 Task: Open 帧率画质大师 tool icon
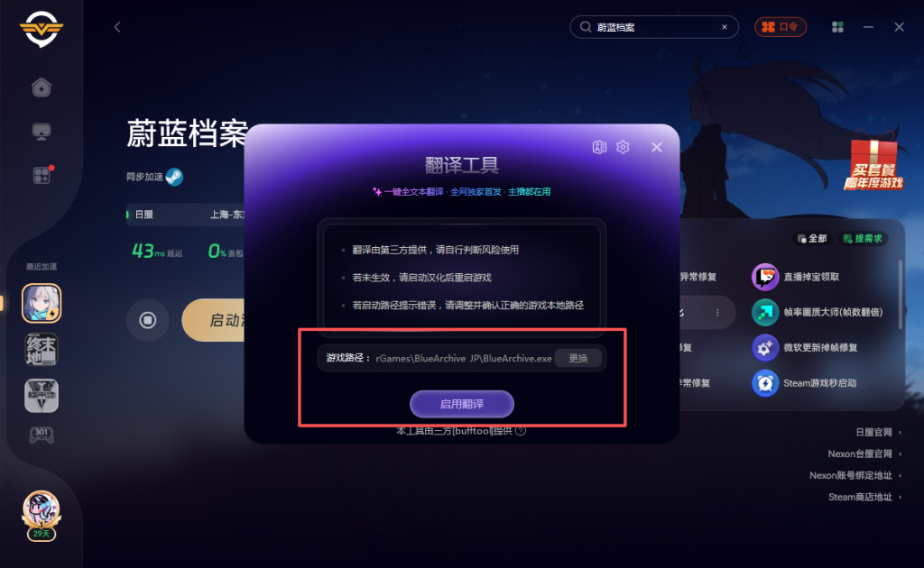coord(765,312)
